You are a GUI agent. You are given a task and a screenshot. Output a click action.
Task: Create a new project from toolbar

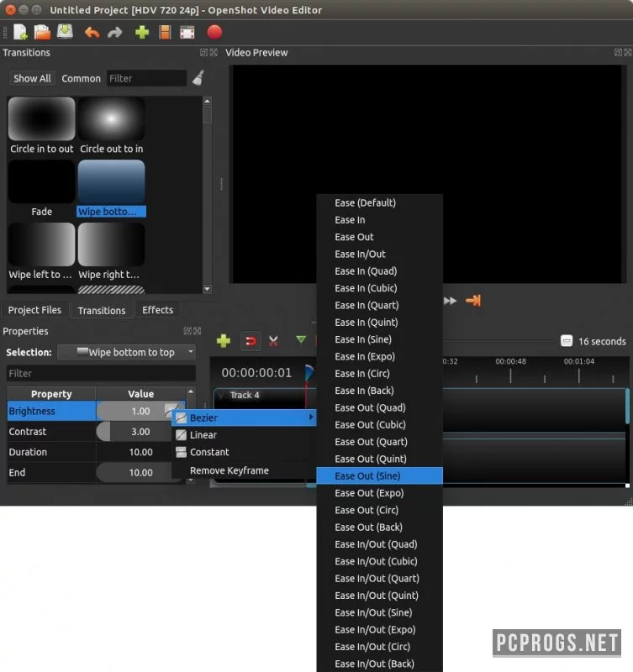pyautogui.click(x=20, y=32)
